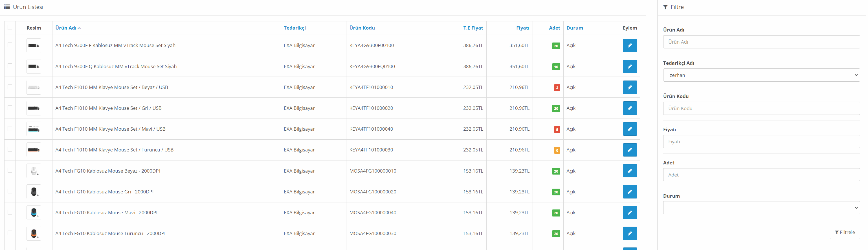Click EXA Bilgisayar in F1010 Gri row
Viewport: 868px width, 250px height.
(299, 108)
